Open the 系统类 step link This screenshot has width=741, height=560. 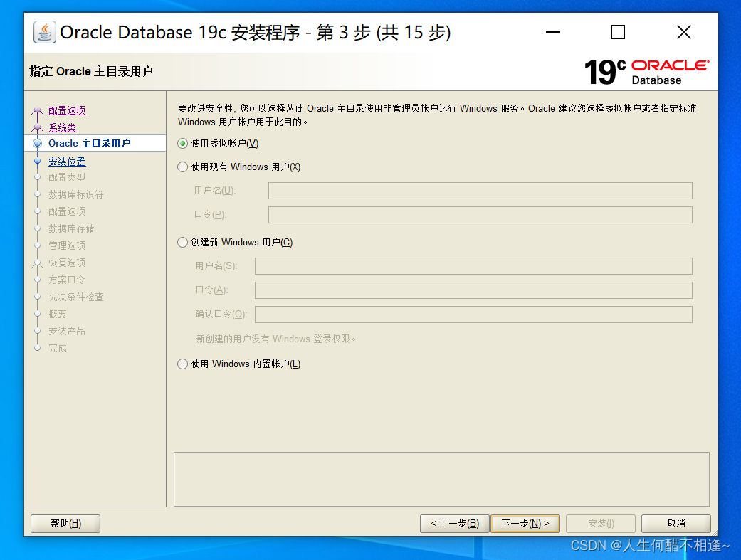click(62, 127)
